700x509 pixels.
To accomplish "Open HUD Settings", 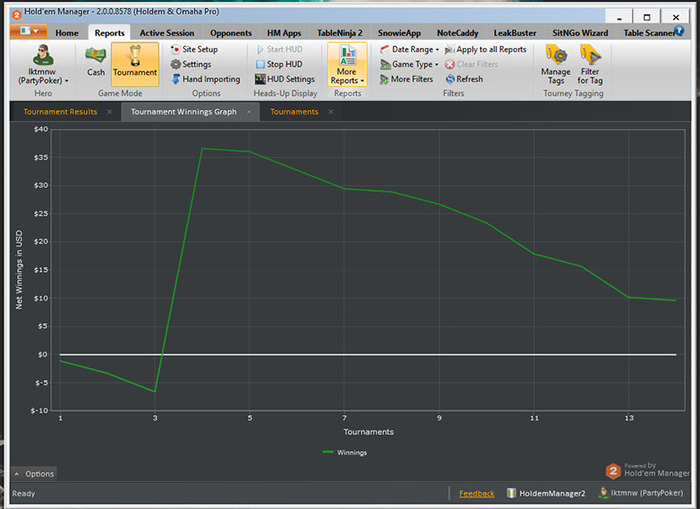I will pos(285,79).
